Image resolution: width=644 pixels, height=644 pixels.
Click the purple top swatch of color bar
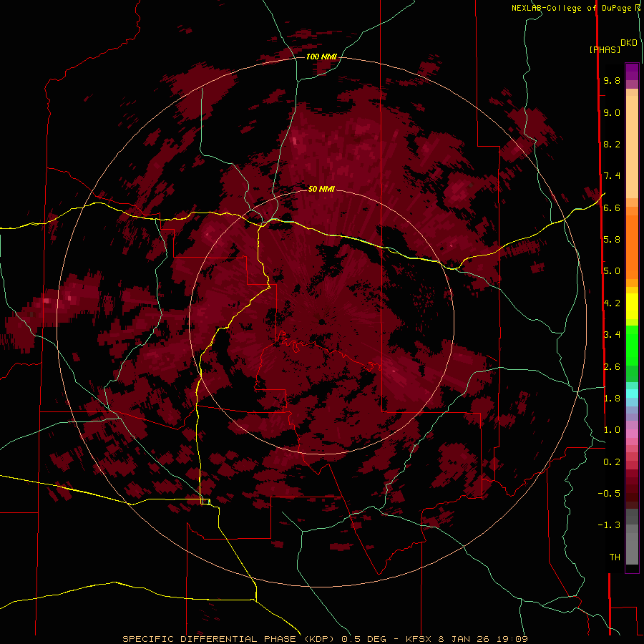pyautogui.click(x=632, y=72)
